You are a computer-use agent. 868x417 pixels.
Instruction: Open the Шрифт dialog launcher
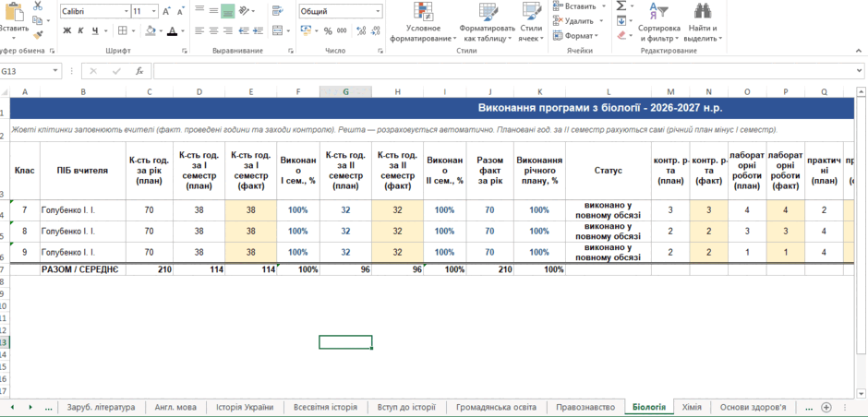185,51
